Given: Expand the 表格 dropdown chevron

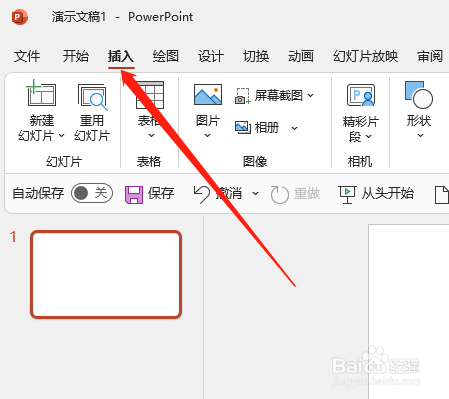Looking at the screenshot, I should [x=151, y=135].
